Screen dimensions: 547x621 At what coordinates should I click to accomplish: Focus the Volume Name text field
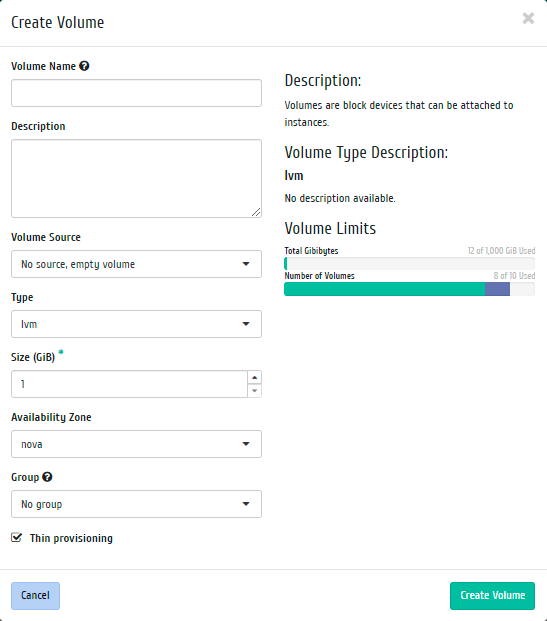pyautogui.click(x=136, y=93)
